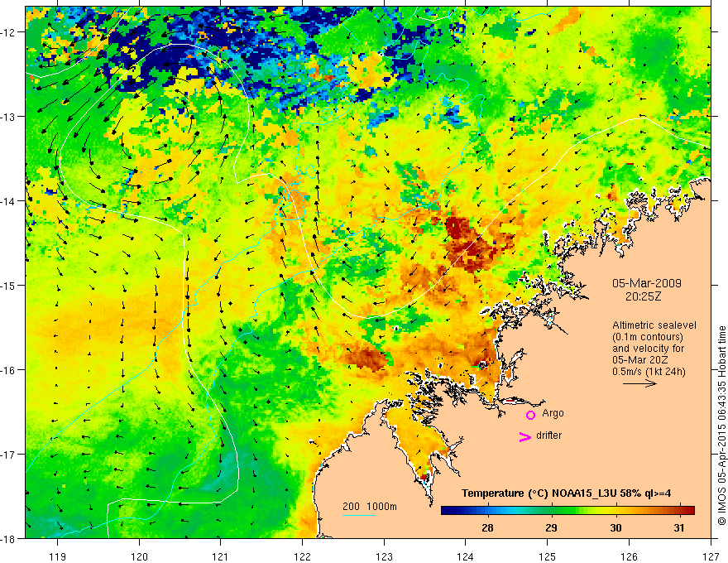Click the '127' longitude axis label
728x563 pixels.
point(711,556)
